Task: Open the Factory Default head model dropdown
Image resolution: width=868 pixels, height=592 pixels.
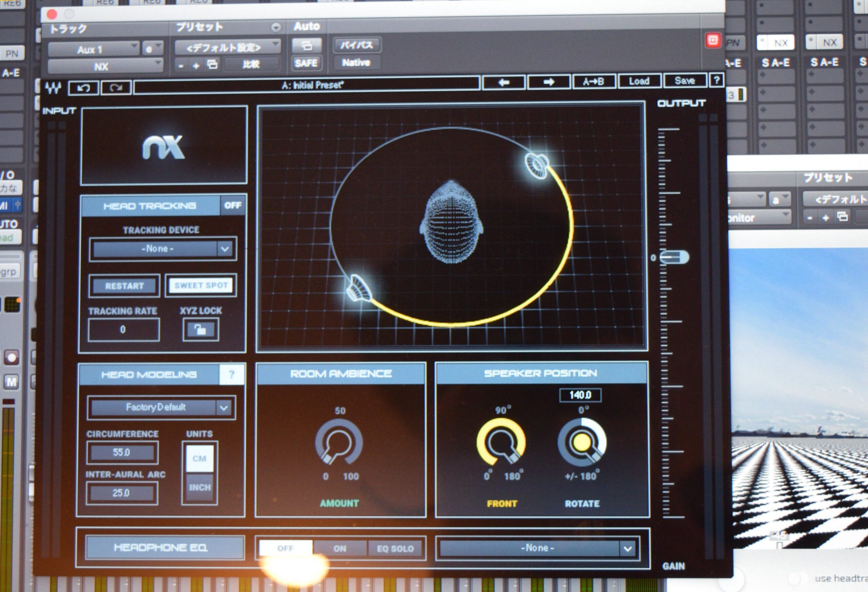Action: (161, 408)
